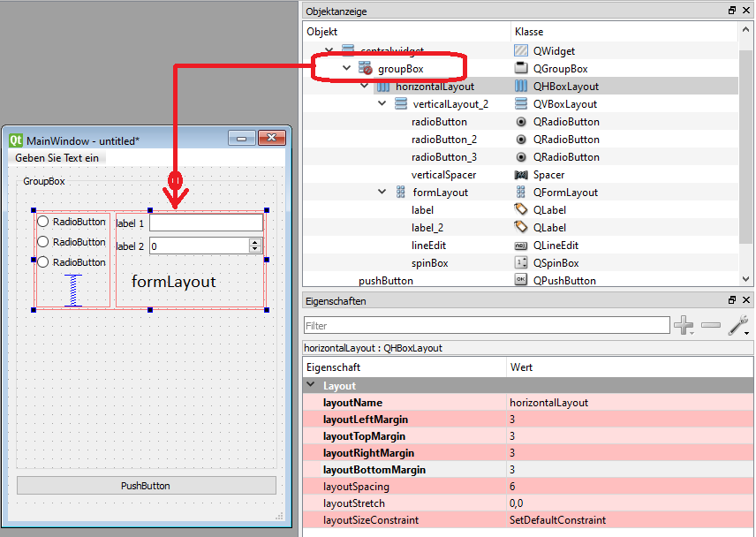Click into the property Filter field

pyautogui.click(x=487, y=325)
